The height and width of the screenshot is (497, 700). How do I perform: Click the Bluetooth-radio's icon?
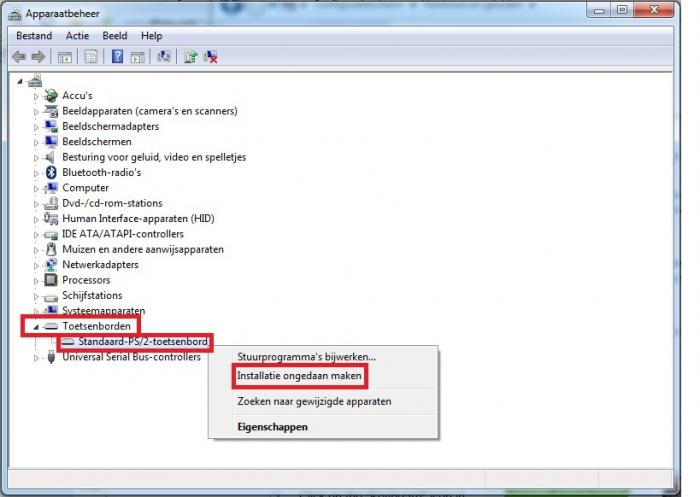tap(51, 172)
